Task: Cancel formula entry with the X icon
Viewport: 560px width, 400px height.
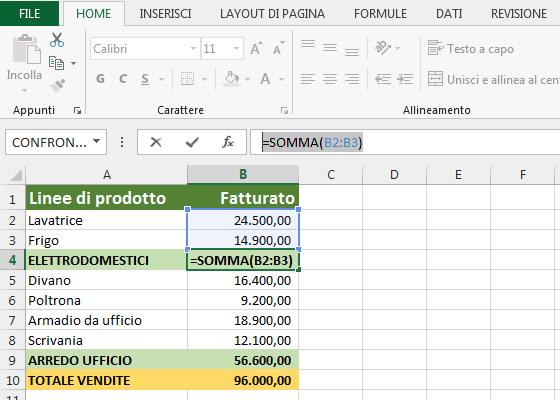Action: click(156, 142)
